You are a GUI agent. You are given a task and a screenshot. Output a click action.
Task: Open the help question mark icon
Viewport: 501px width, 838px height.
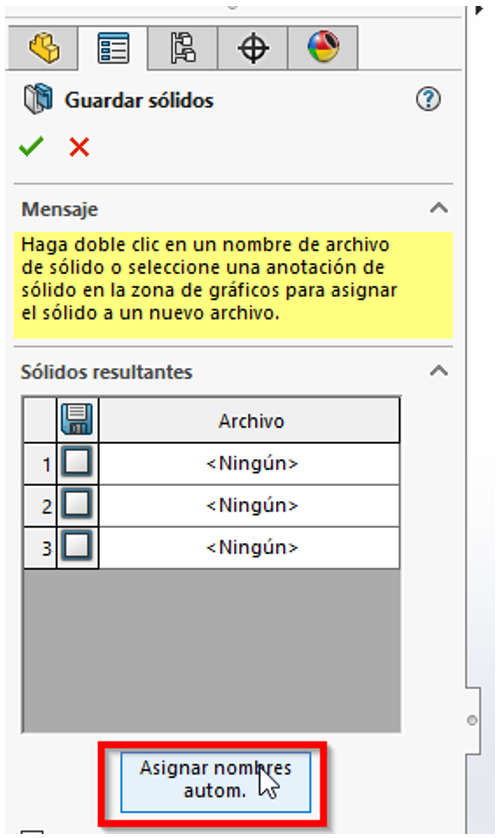point(428,99)
